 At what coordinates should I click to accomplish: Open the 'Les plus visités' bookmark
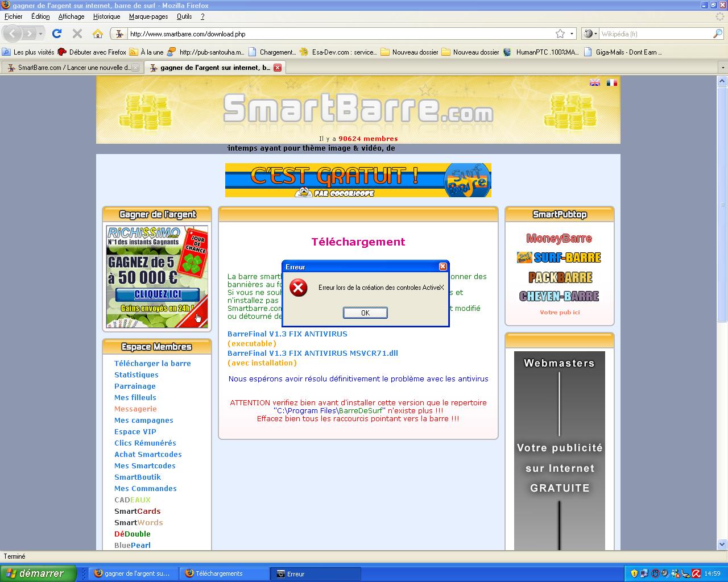click(28, 52)
